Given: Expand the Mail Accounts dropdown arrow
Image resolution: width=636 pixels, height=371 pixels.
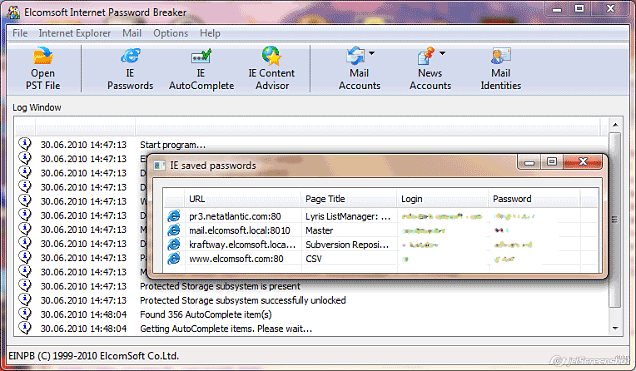Looking at the screenshot, I should [372, 53].
